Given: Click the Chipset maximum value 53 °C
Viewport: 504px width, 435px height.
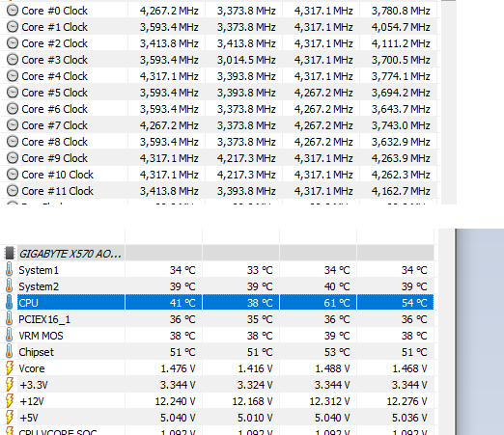Looking at the screenshot, I should coord(337,352).
